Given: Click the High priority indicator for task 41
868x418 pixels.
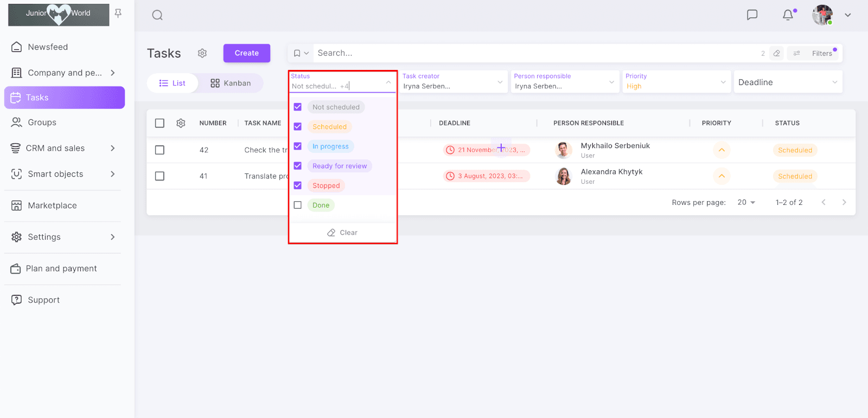Looking at the screenshot, I should point(722,176).
